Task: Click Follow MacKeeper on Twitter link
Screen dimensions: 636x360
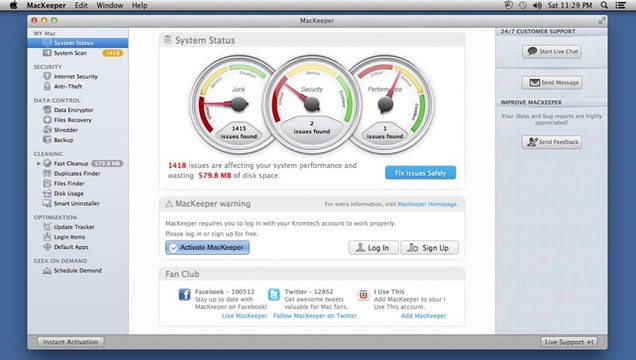Action: click(x=315, y=316)
